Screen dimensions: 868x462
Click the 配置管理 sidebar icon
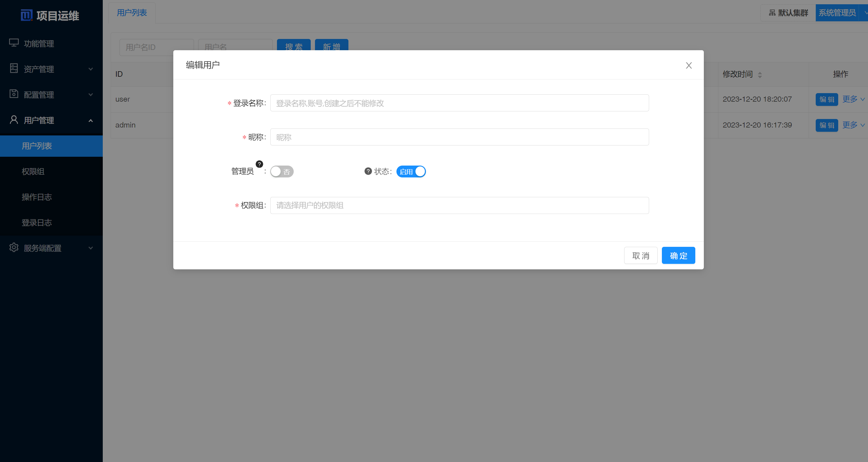pos(14,94)
